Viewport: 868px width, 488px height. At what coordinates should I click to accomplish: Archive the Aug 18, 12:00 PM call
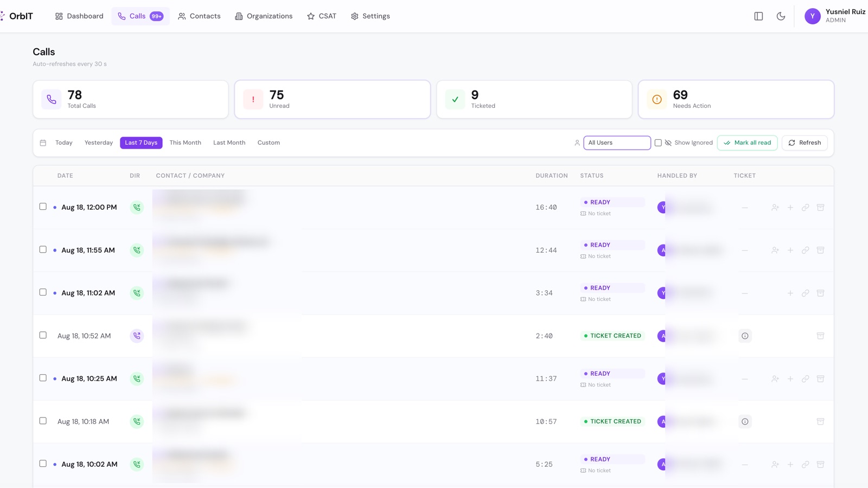click(820, 207)
